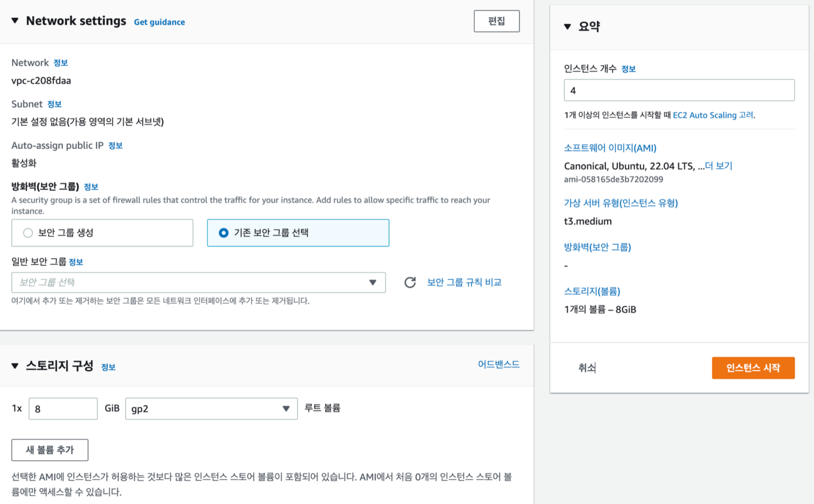Click the refresh security groups icon
This screenshot has height=504, width=814.
[409, 282]
